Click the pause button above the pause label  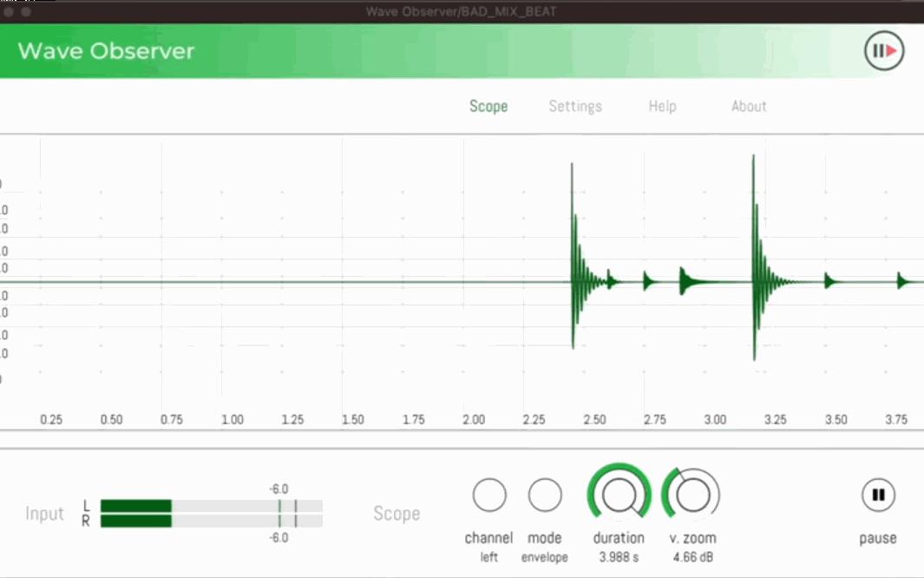coord(878,495)
